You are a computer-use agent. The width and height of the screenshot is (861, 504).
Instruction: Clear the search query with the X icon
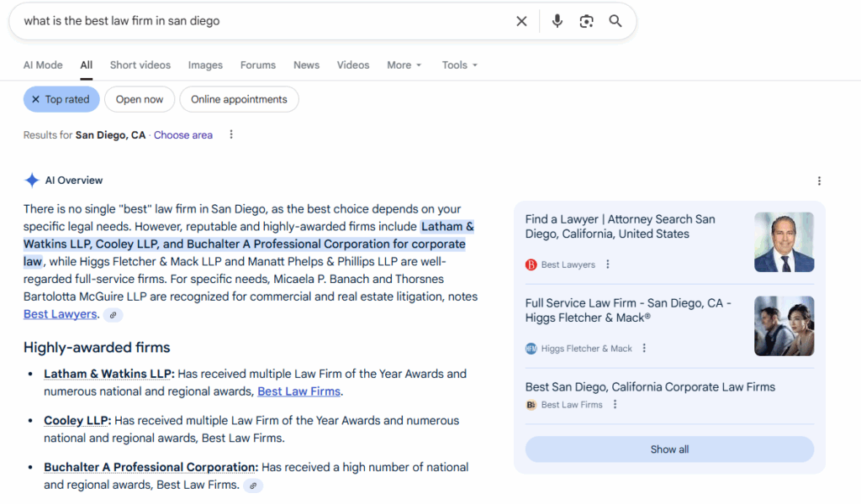(x=521, y=21)
